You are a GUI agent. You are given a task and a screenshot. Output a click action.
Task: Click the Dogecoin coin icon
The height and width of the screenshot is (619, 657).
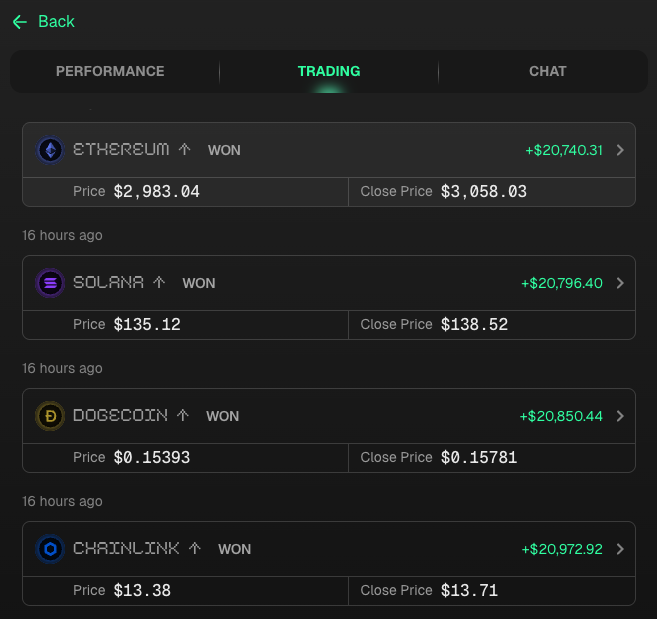[x=50, y=416]
